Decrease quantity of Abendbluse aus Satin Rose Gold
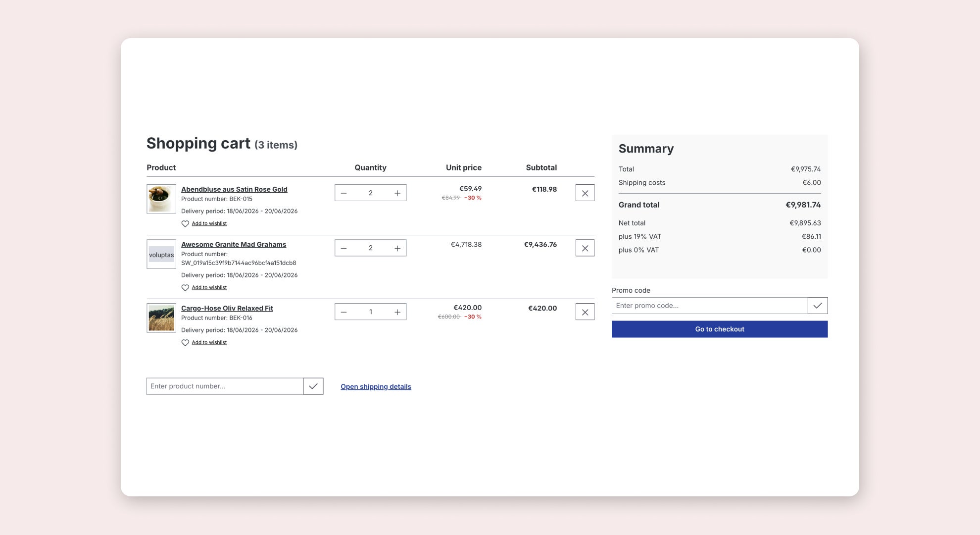Viewport: 980px width, 535px height. (x=344, y=193)
